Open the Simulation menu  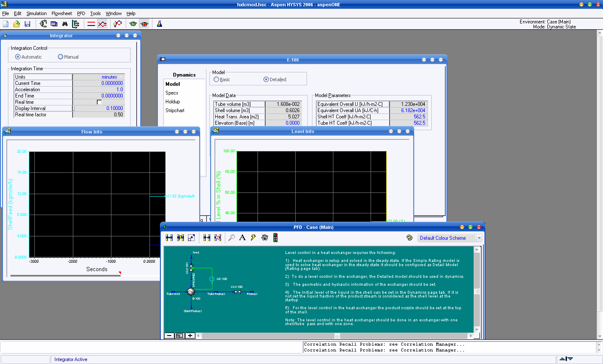[36, 13]
